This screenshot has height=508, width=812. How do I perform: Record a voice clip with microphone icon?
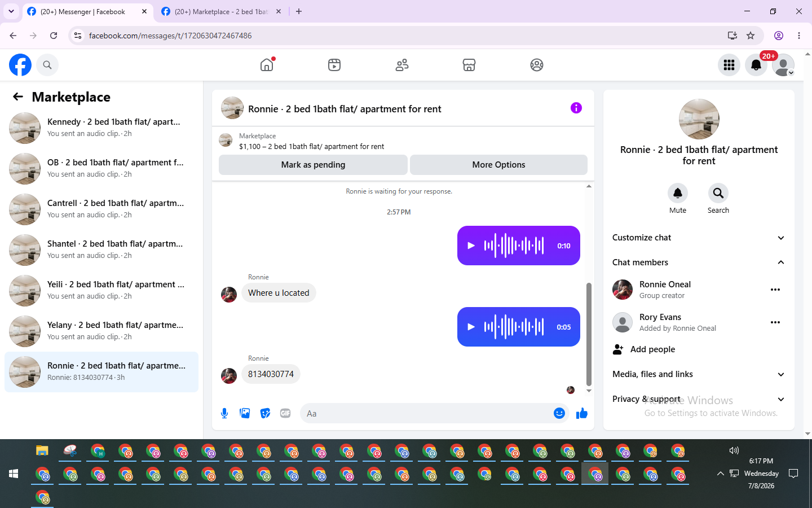[224, 413]
